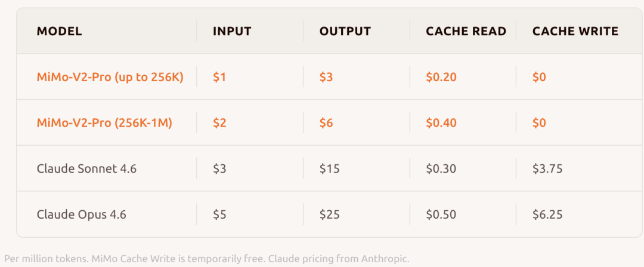Click the CACHE READ column header
This screenshot has height=267, width=644.
coord(466,31)
